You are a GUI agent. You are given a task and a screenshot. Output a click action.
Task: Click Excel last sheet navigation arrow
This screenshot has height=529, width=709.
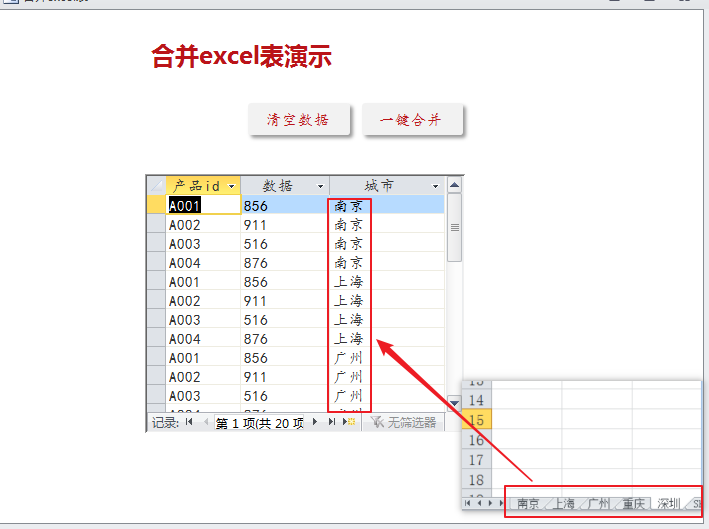(501, 503)
